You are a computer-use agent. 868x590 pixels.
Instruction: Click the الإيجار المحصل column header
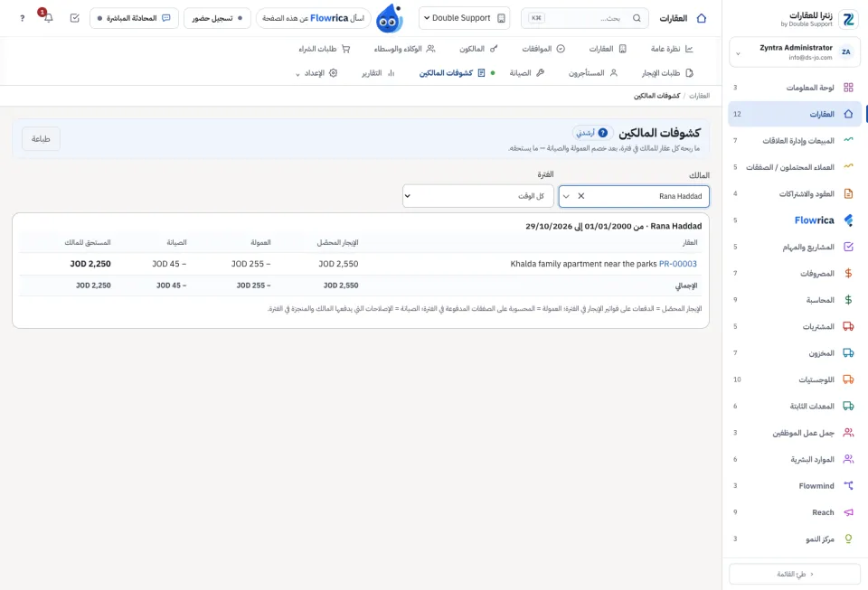[337, 242]
